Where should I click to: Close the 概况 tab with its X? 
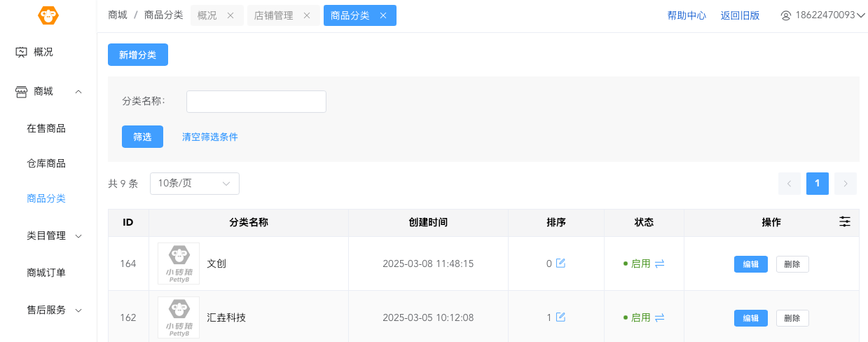(230, 15)
